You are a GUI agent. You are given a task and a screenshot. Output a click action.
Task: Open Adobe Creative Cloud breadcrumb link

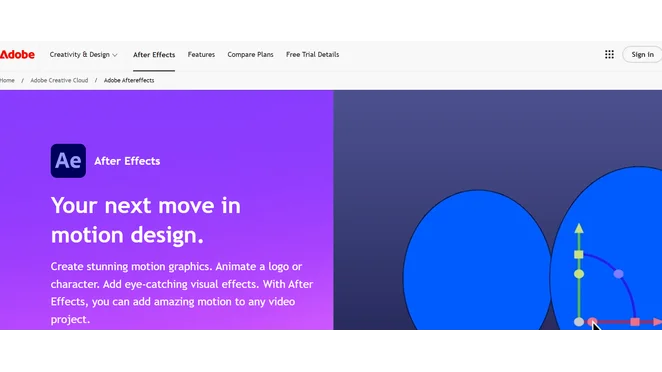coord(59,80)
